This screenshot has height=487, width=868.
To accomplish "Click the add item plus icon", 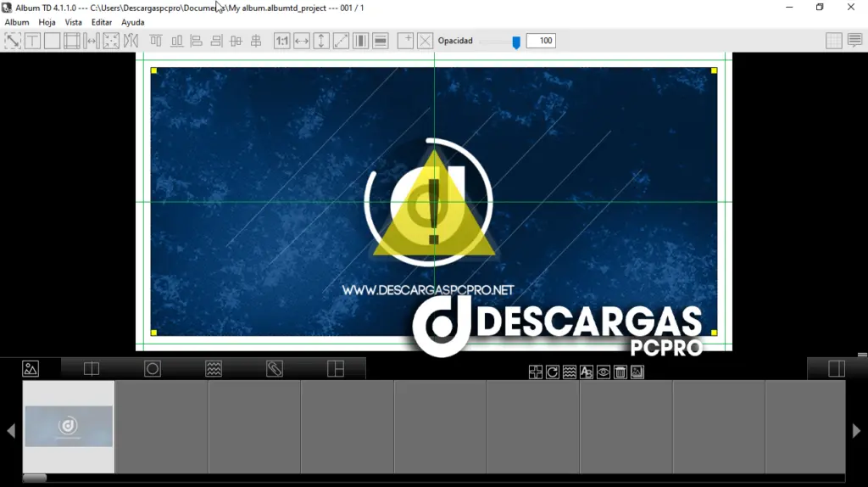I will (406, 41).
